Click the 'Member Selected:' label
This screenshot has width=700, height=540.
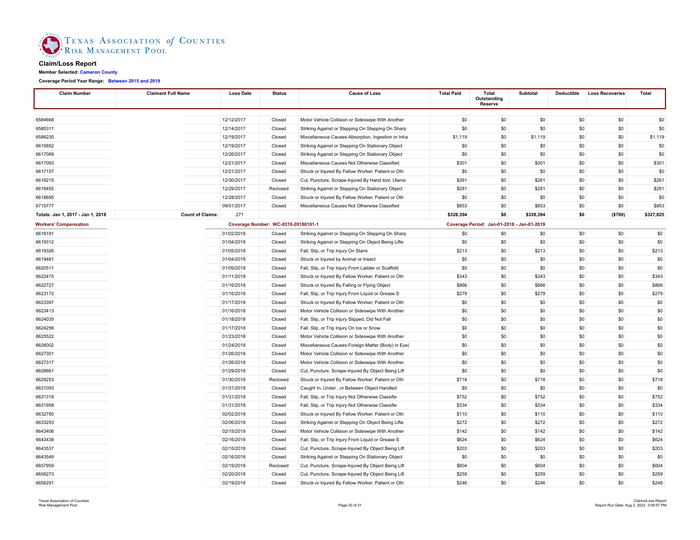58,72
